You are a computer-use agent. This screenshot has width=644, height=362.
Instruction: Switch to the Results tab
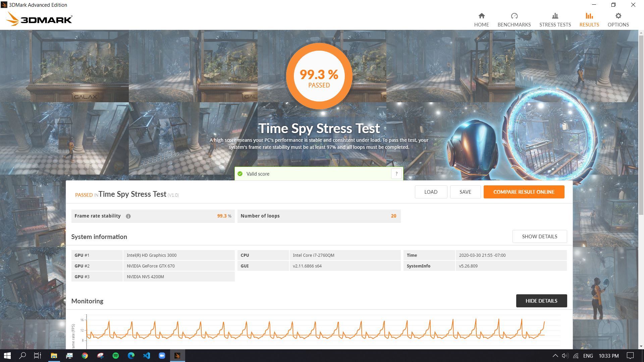pos(589,20)
